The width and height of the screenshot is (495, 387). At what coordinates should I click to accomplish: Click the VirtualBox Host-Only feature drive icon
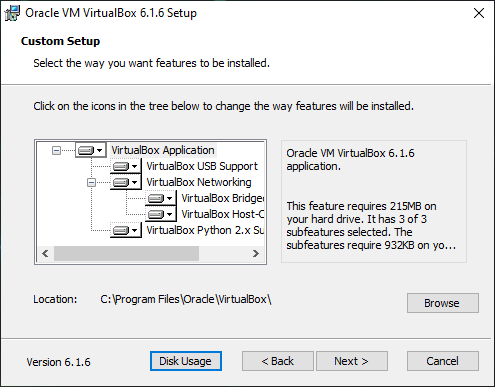[x=156, y=214]
